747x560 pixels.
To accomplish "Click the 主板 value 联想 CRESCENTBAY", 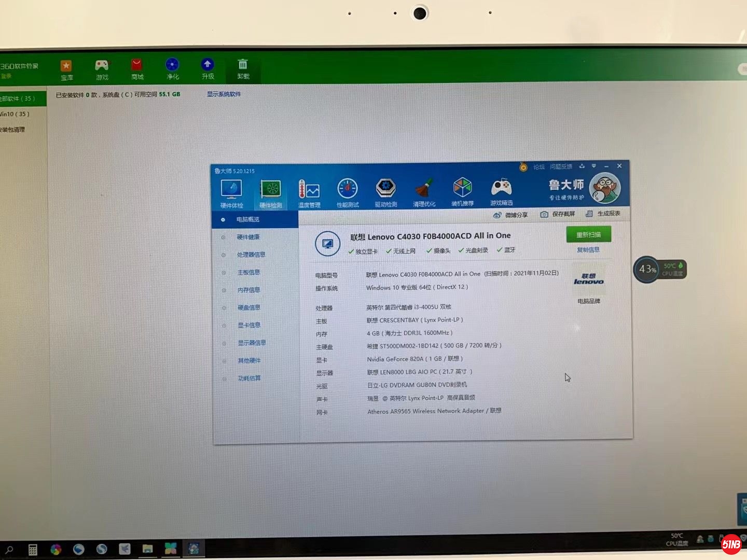I will coord(415,320).
